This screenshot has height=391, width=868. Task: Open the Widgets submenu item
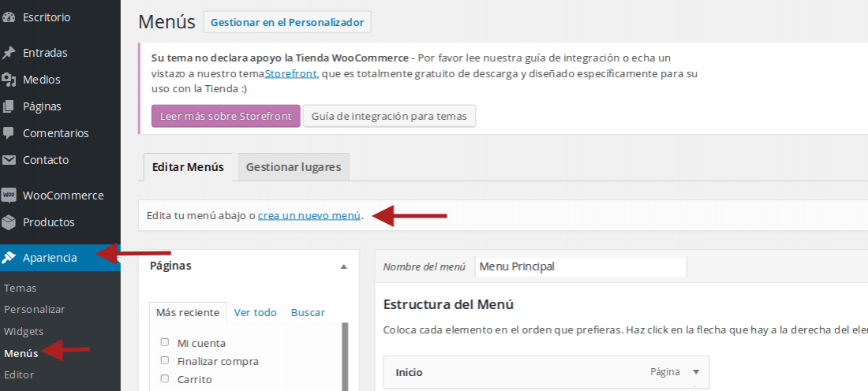click(x=24, y=331)
